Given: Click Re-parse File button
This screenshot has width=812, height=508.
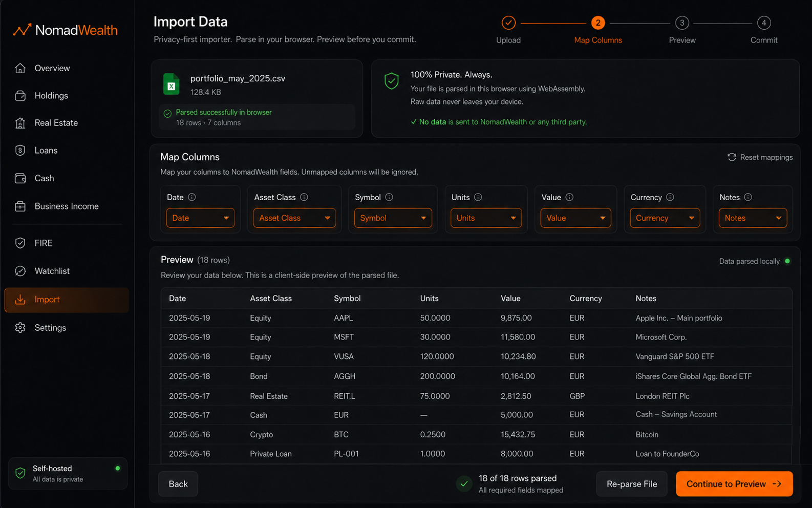Looking at the screenshot, I should coord(632,484).
